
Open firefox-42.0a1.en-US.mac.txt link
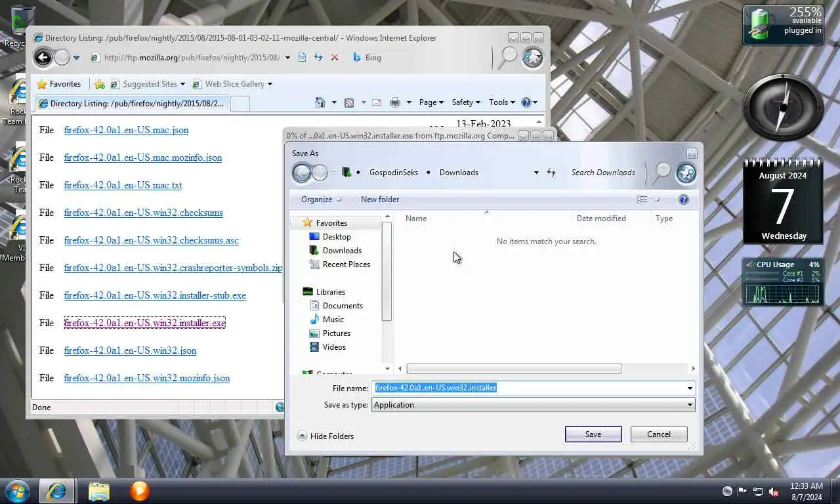pos(123,185)
